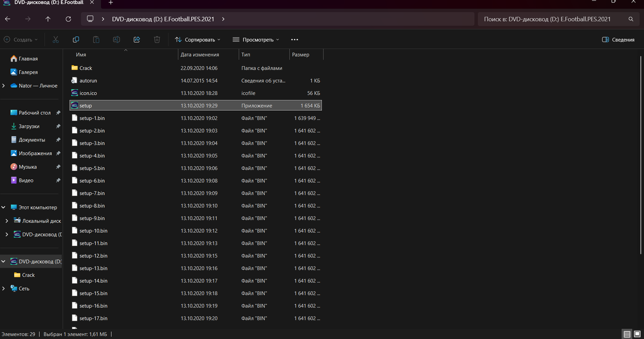Viewport: 644px width, 339px height.
Task: Select file setup-5.bin
Action: click(x=92, y=168)
